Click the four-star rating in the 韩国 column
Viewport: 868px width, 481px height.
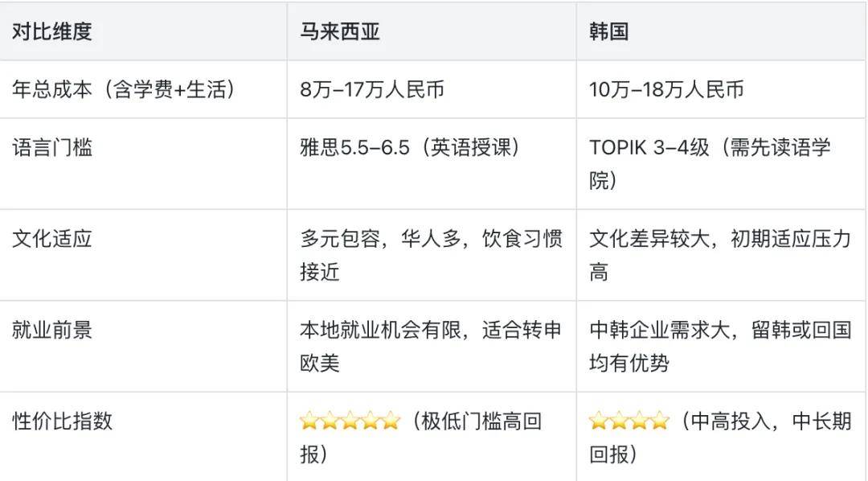pos(628,421)
